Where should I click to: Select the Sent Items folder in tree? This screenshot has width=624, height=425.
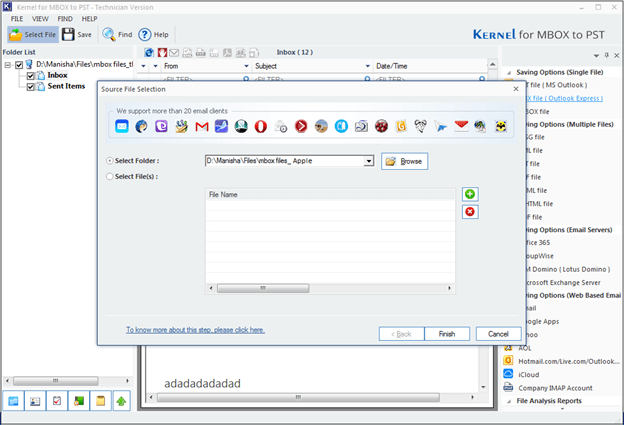pyautogui.click(x=66, y=86)
